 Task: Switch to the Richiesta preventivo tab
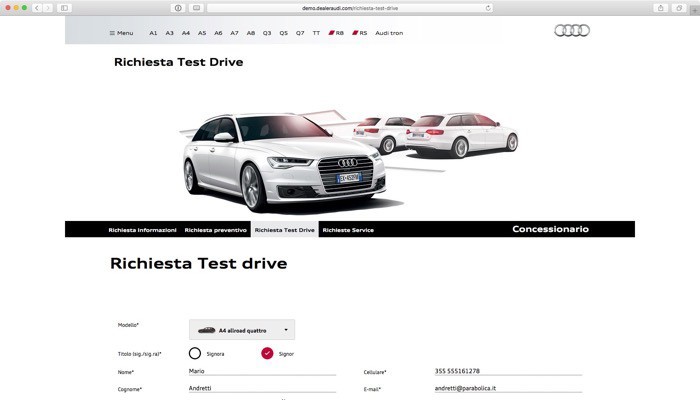pyautogui.click(x=216, y=230)
